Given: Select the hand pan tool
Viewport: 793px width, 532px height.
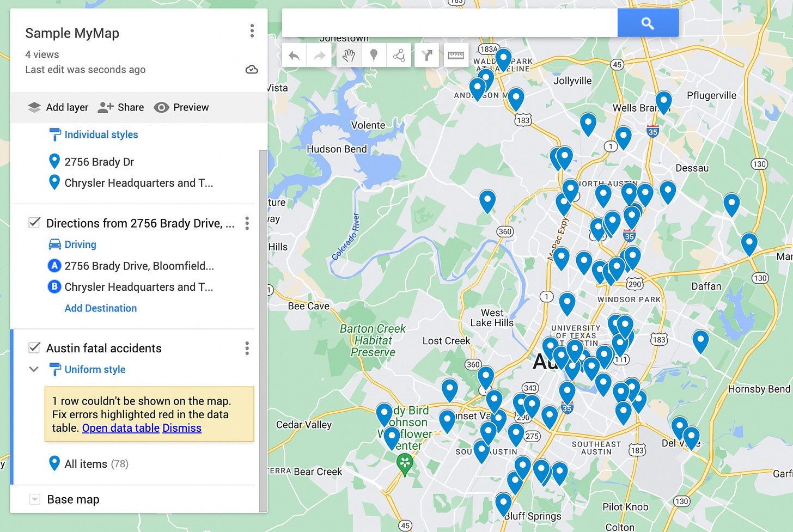Looking at the screenshot, I should coord(349,56).
